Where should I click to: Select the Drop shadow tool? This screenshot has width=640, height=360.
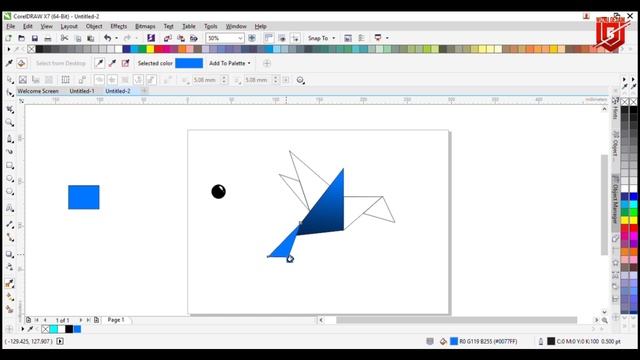tap(10, 254)
